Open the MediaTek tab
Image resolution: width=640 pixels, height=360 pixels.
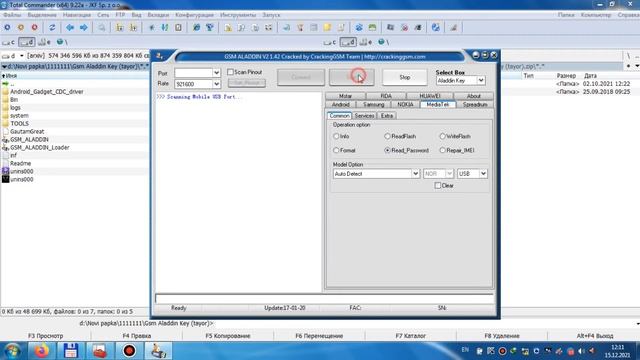click(x=438, y=104)
